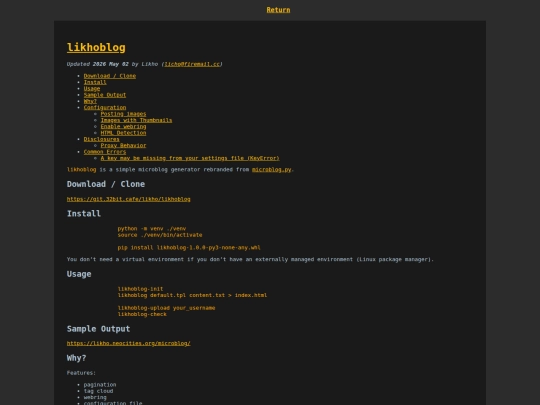Viewport: 540px width, 405px height.
Task: Open Common Errors contents link
Action: point(105,152)
